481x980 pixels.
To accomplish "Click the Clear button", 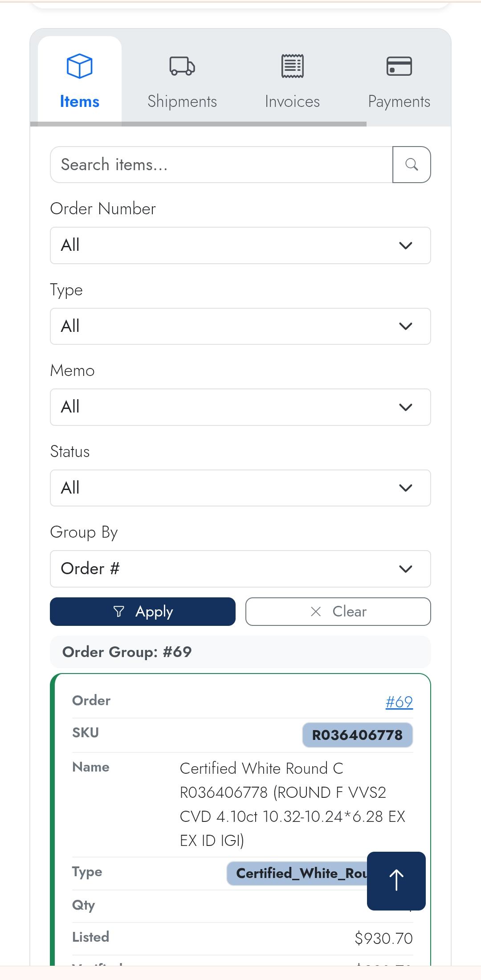I will (x=338, y=612).
